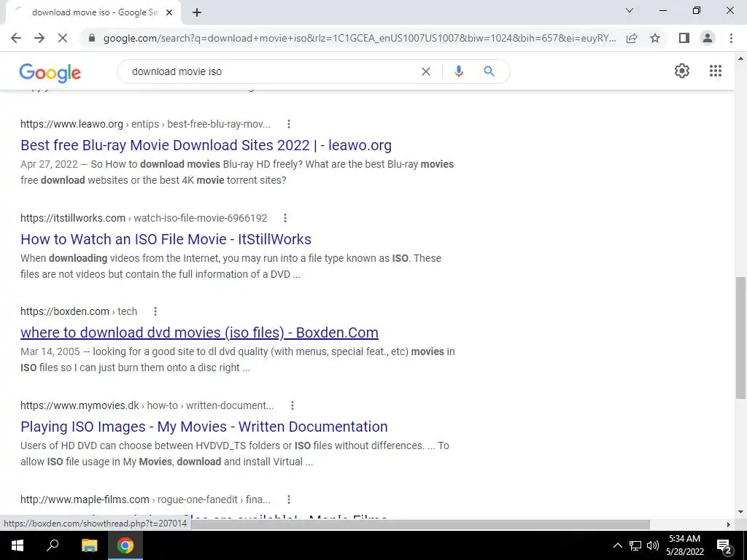This screenshot has height=560, width=747.
Task: Open the Chrome three-dot menu
Action: point(731,38)
